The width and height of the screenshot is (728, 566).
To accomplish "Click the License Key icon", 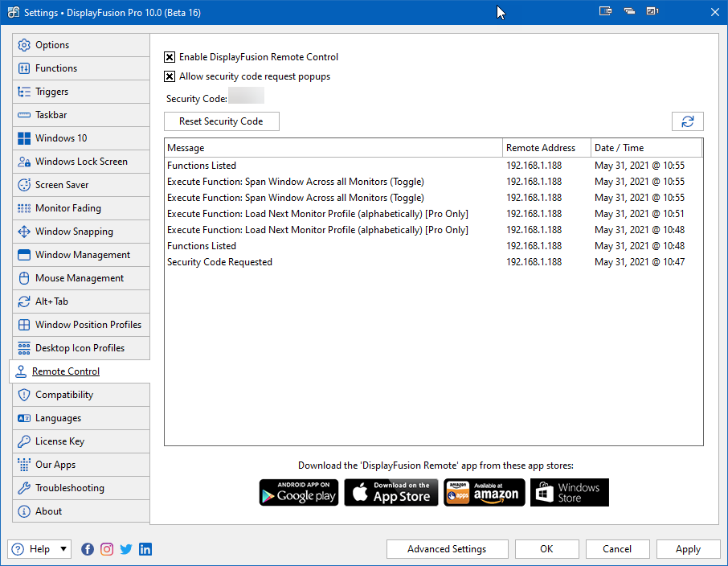I will pyautogui.click(x=23, y=441).
